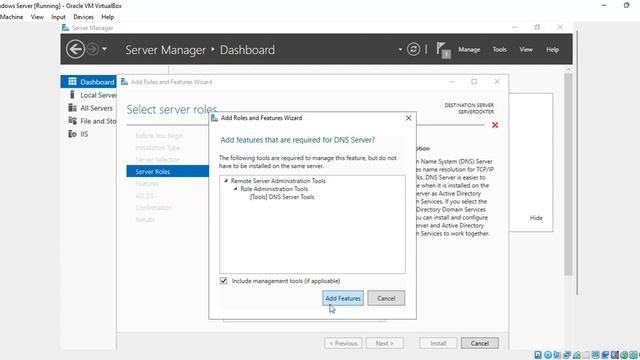Click the Server Manager forward arrow
Screen dimensions: 640x360
pos(93,49)
